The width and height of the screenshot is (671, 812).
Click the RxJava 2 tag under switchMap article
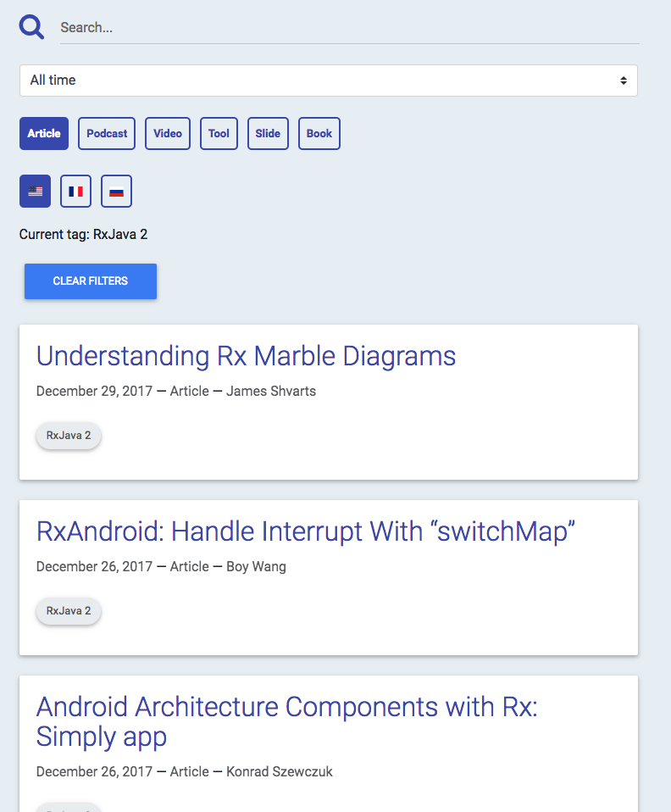coord(68,610)
